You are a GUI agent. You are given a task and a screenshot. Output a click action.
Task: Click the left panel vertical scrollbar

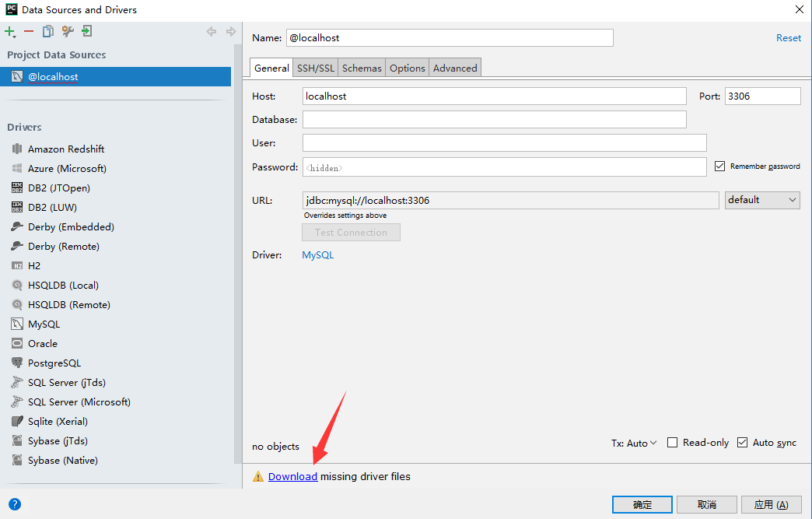coord(238,254)
